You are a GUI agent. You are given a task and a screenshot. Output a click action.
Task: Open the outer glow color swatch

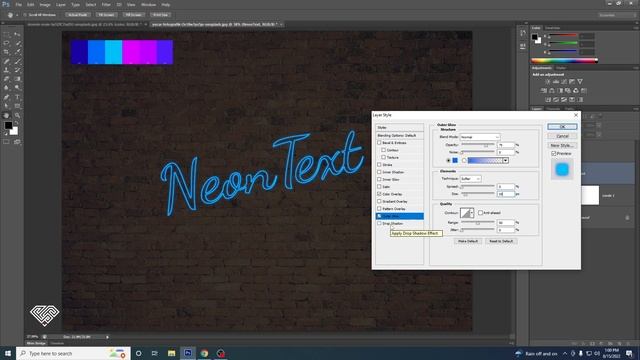click(x=455, y=160)
